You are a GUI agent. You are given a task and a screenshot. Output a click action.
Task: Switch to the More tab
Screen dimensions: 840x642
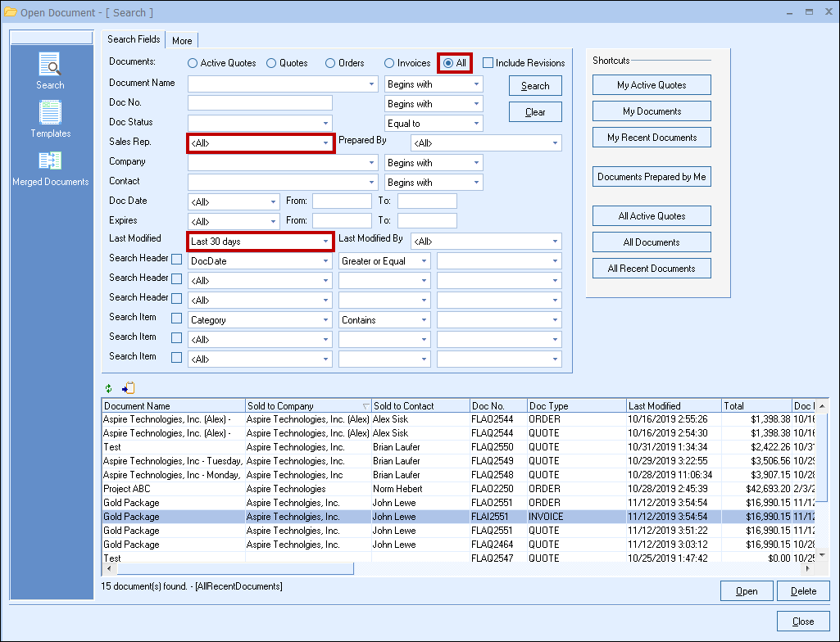(182, 40)
